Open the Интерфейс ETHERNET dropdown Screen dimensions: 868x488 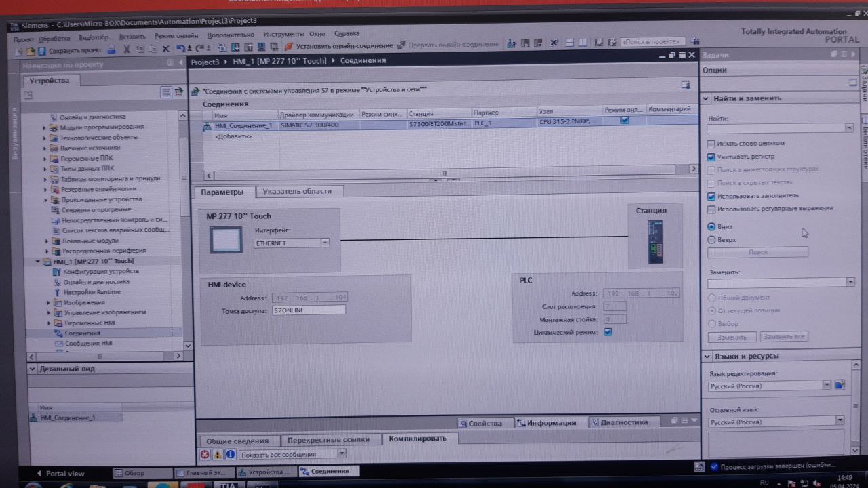click(325, 243)
